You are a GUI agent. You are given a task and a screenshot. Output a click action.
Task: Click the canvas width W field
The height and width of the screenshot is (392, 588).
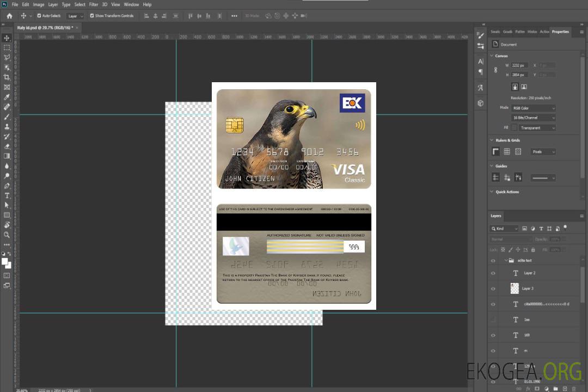(x=520, y=65)
